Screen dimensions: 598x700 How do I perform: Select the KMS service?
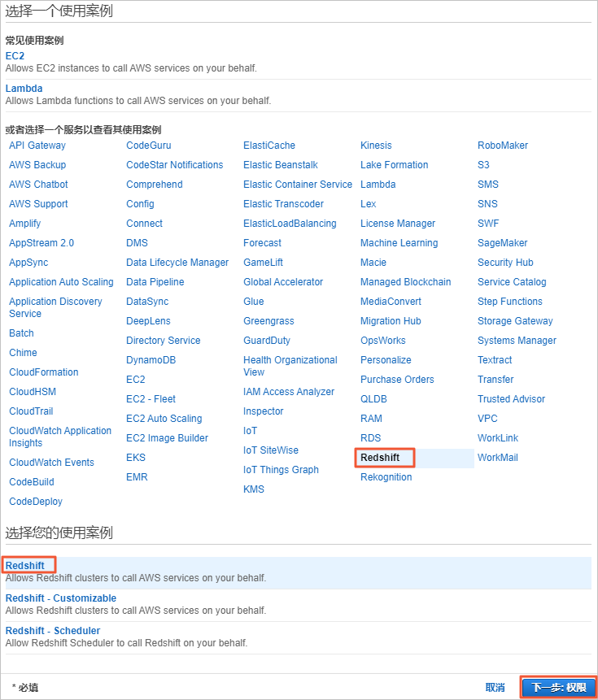(254, 489)
